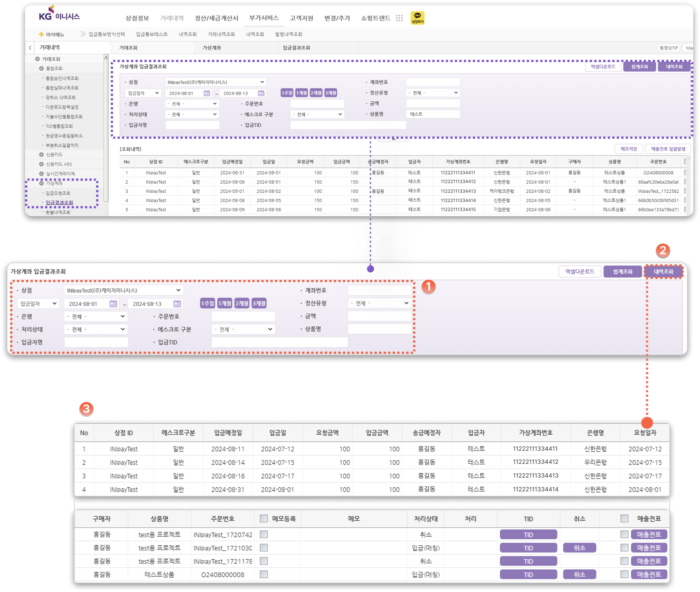Image resolution: width=700 pixels, height=592 pixels.
Task: Open the 정산/세금계산서 top menu
Action: (x=216, y=18)
